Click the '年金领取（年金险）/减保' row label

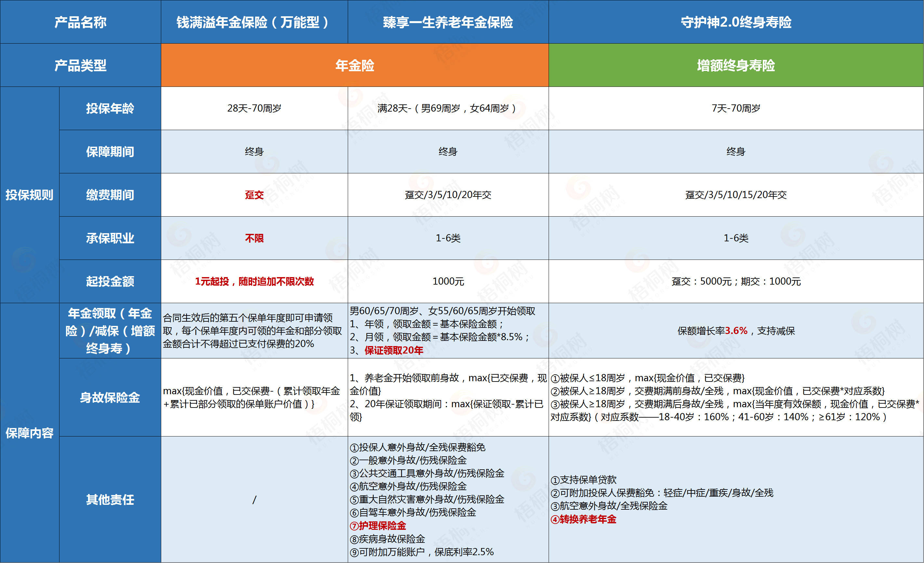(110, 331)
